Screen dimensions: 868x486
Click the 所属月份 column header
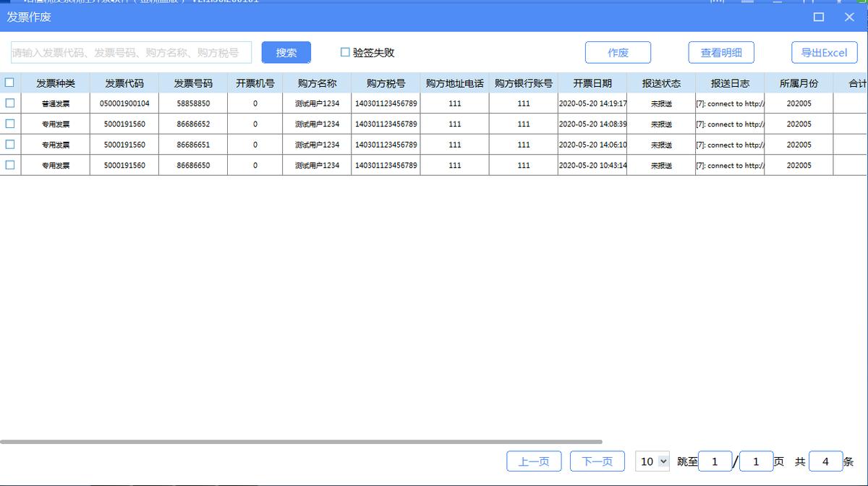(x=799, y=83)
